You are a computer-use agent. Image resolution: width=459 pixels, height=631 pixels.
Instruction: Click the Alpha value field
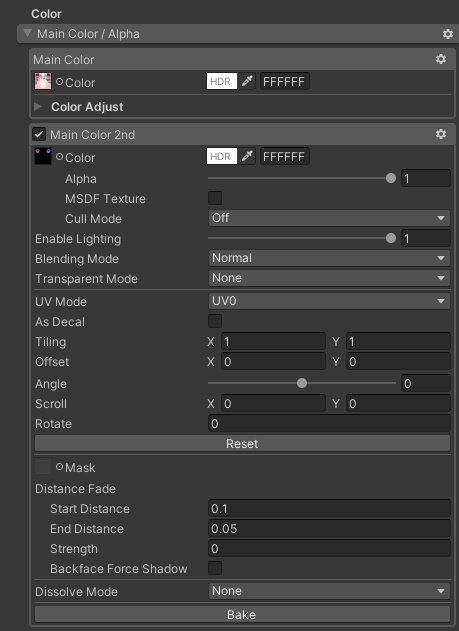tap(426, 178)
